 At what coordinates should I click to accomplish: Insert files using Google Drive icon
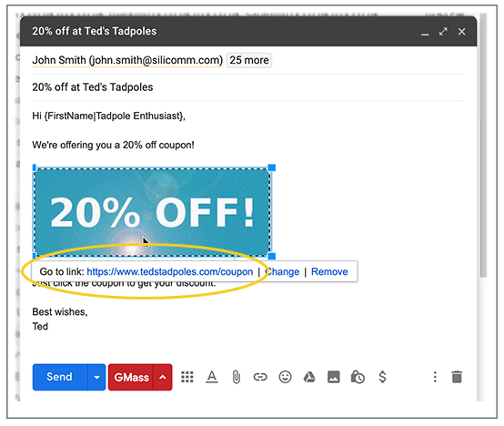[309, 377]
